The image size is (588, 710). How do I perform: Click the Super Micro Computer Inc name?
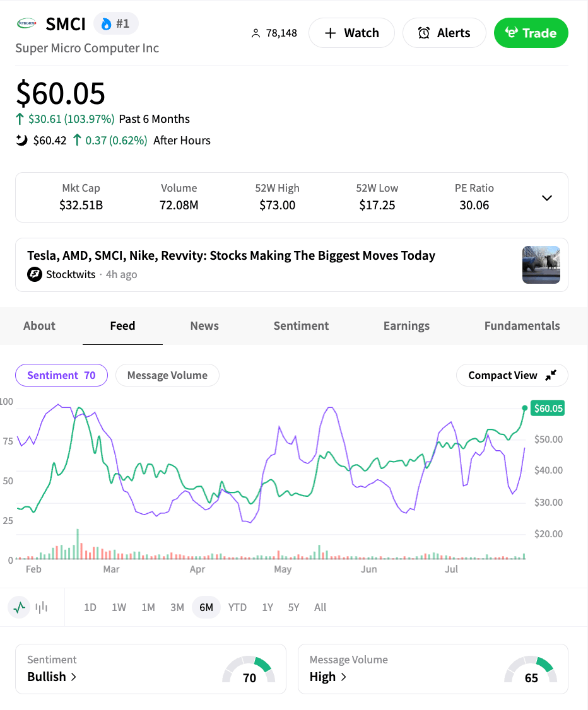click(x=87, y=48)
